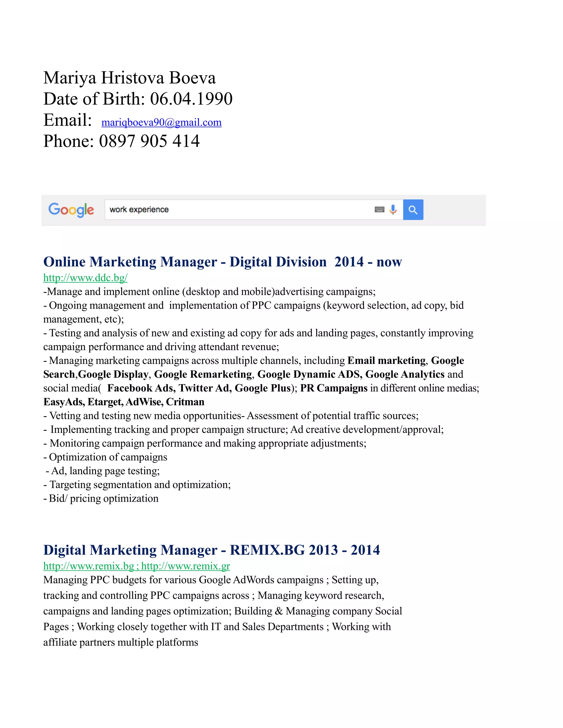Screen dimensions: 563x728
Task: Click the phone number 0897 905 414
Action: [x=149, y=141]
